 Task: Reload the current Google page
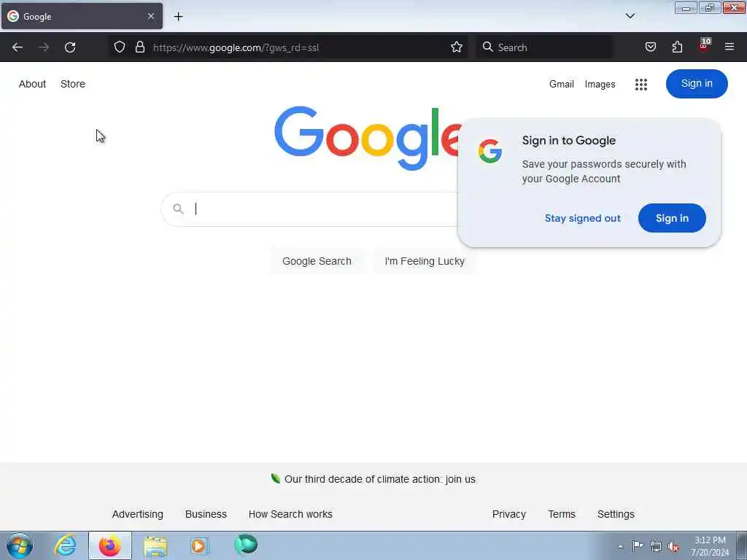pos(70,47)
